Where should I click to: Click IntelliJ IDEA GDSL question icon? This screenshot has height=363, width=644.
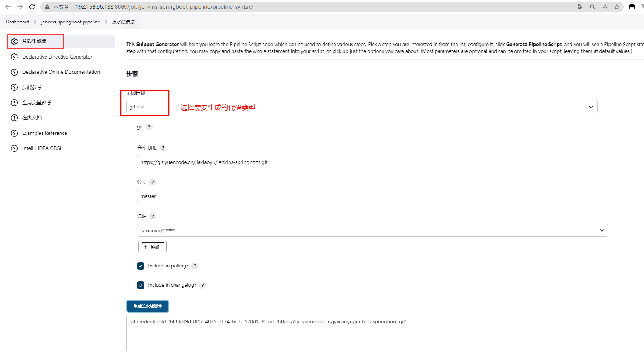(14, 148)
